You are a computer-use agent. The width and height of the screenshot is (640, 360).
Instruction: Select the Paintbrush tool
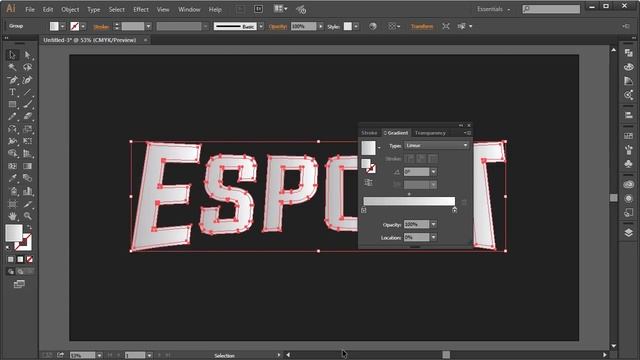27,104
